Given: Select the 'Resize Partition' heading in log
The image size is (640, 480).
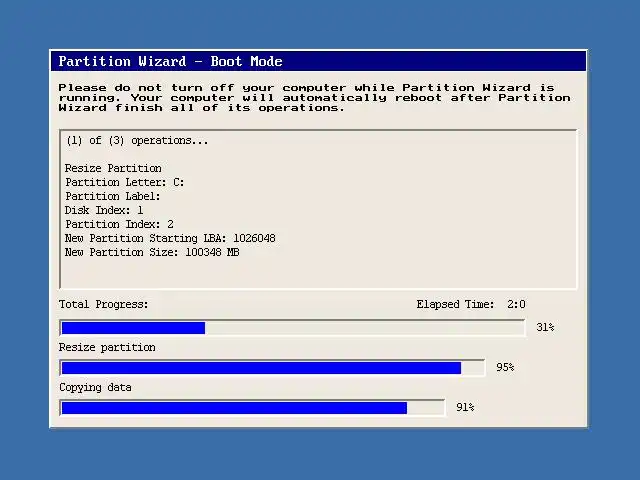Looking at the screenshot, I should coord(113,168).
